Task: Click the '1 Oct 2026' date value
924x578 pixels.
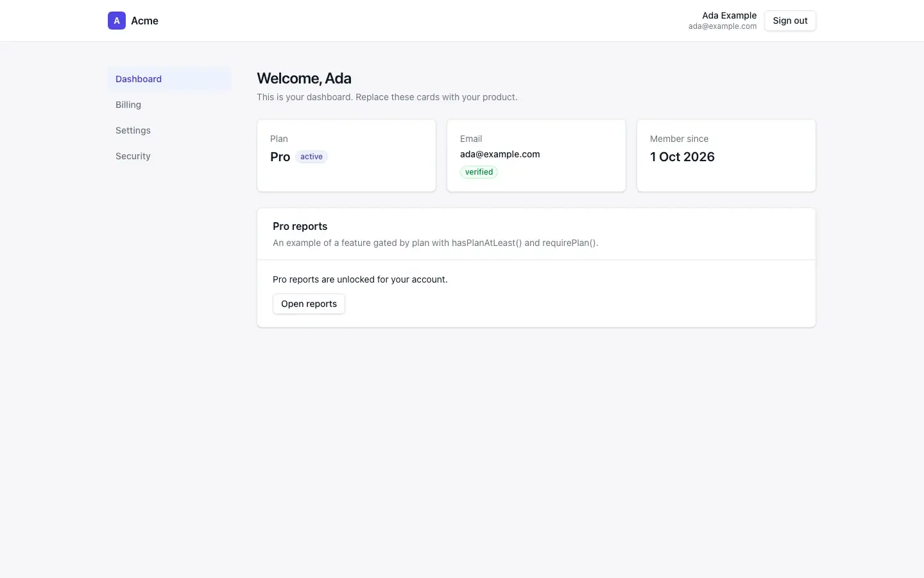Action: (682, 157)
